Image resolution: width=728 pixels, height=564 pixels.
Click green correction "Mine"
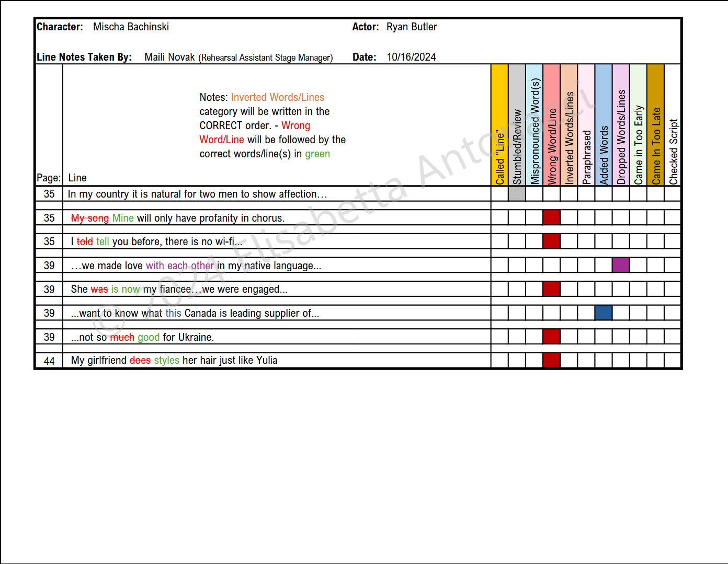[x=123, y=218]
